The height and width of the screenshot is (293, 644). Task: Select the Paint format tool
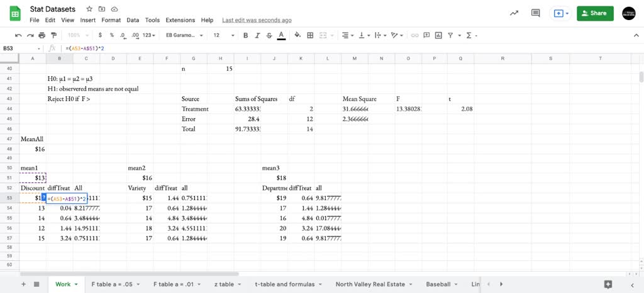(53, 35)
